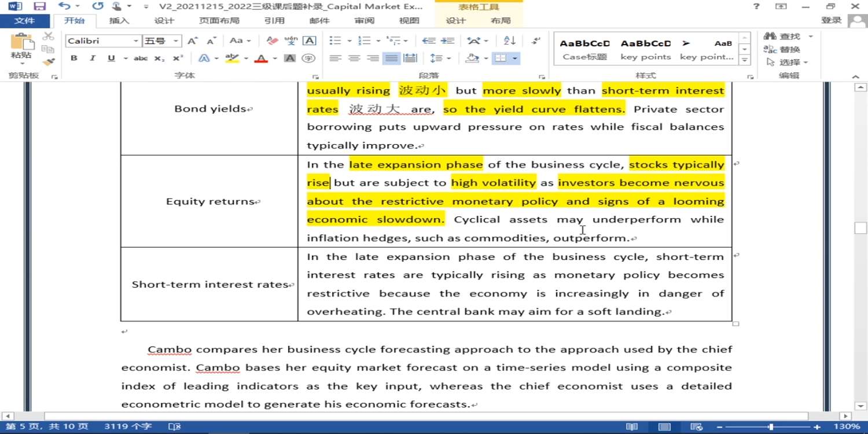The width and height of the screenshot is (868, 434).
Task: Click the Subscript x₂ icon
Action: (160, 58)
